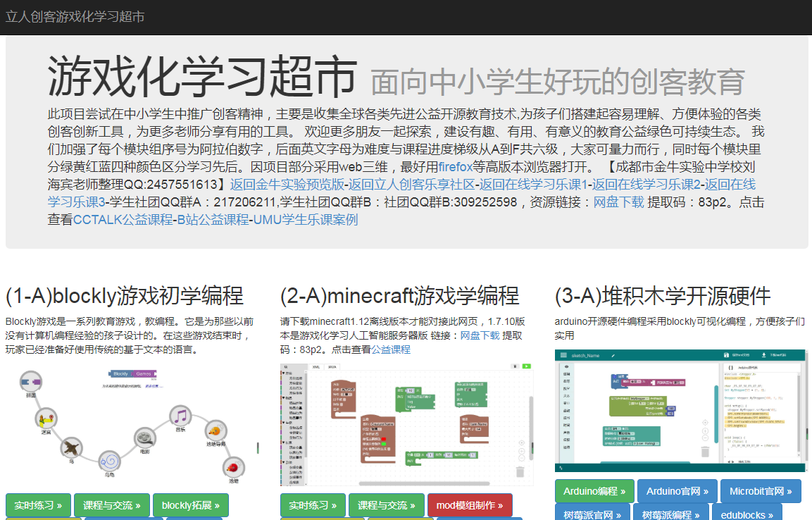Open the 拼图 puzzle game icon
Image resolution: width=812 pixels, height=520 pixels.
(31, 382)
